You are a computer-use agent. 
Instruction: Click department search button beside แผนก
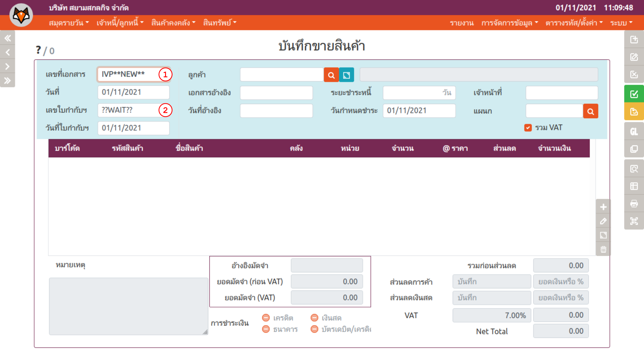click(x=590, y=111)
